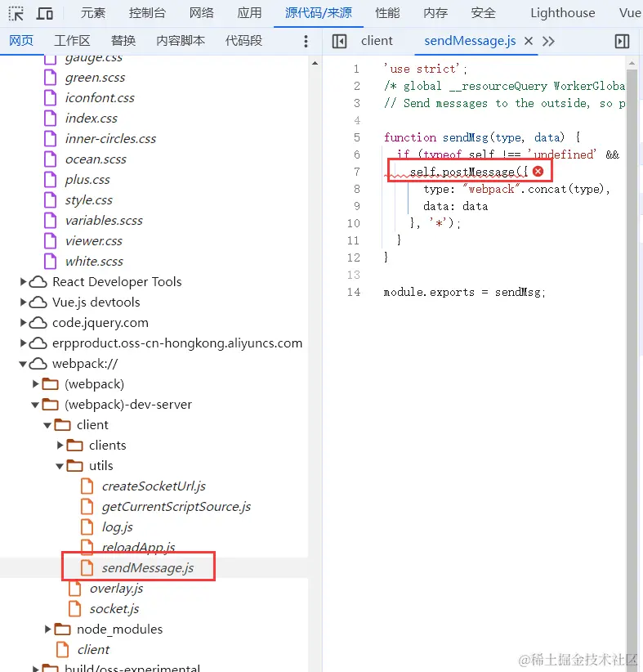Collapse the webpack:// node
The width and height of the screenshot is (643, 672).
point(23,364)
